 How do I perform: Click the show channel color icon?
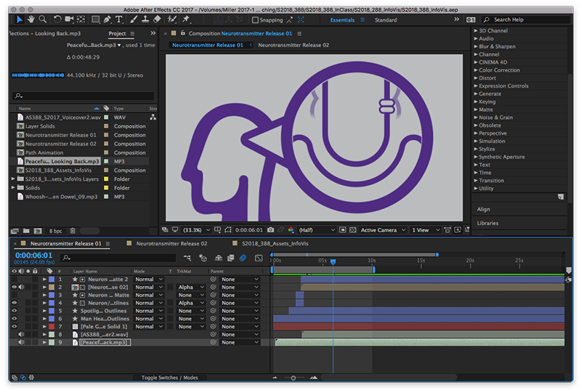click(x=291, y=230)
